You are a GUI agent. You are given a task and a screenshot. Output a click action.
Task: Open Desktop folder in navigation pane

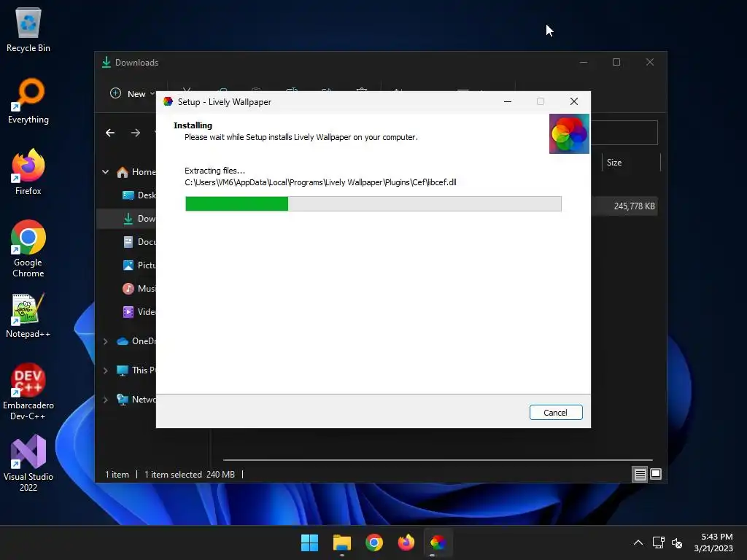click(139, 195)
